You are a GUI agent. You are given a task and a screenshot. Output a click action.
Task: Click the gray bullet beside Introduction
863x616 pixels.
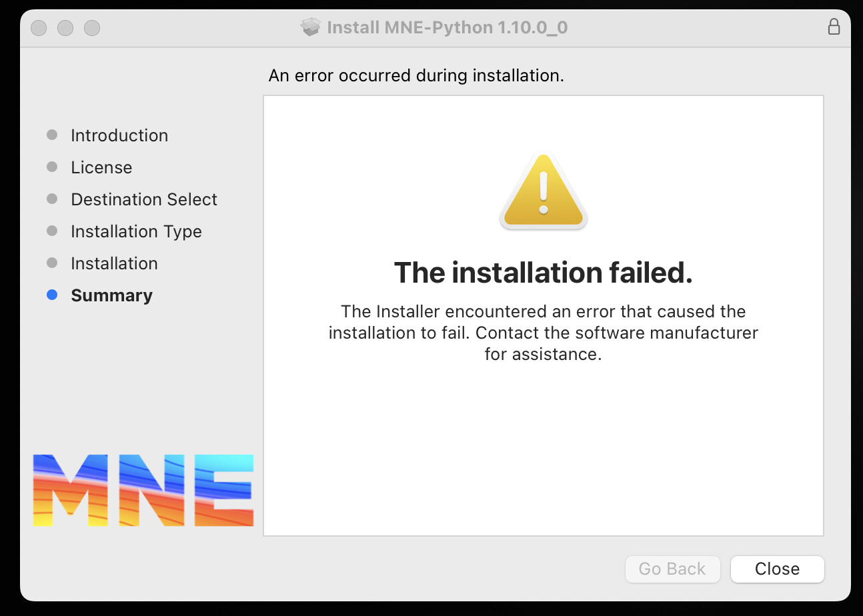pyautogui.click(x=52, y=135)
